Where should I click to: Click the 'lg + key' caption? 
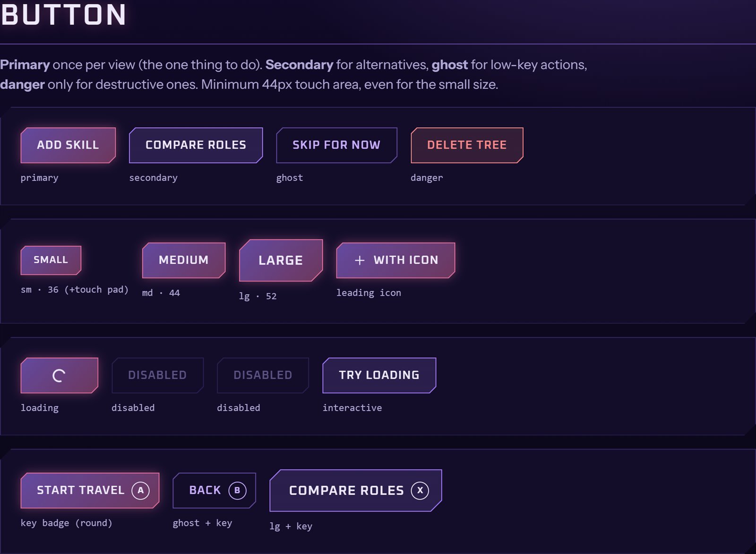coord(291,526)
